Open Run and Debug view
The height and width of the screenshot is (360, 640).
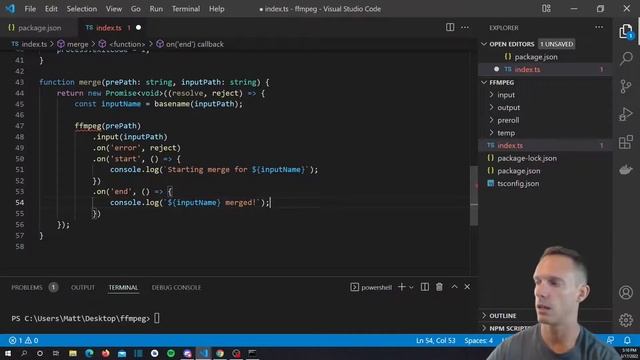point(626,114)
